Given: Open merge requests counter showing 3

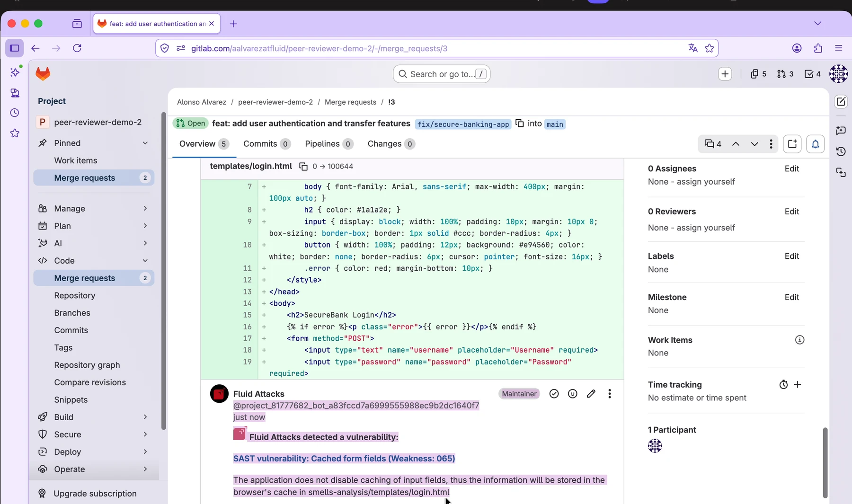Looking at the screenshot, I should [x=785, y=74].
